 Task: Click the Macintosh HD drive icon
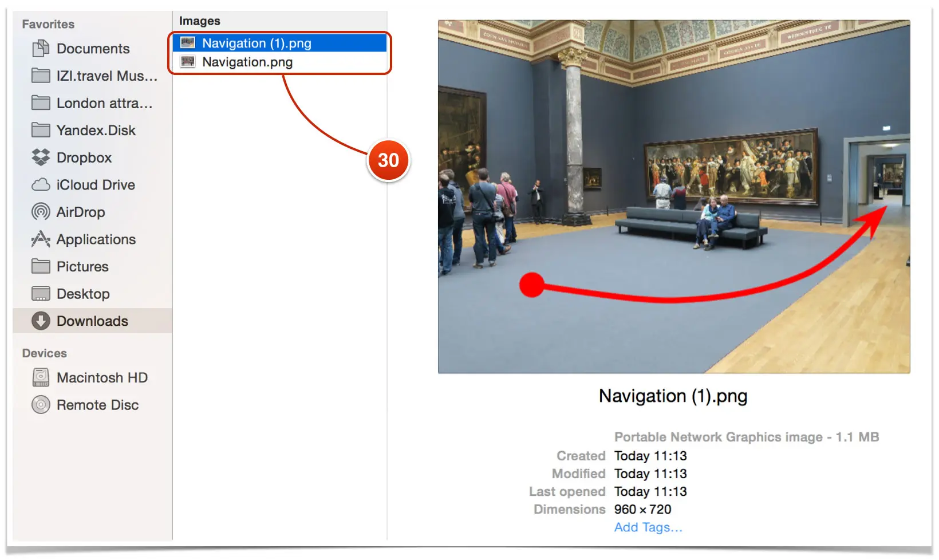41,377
